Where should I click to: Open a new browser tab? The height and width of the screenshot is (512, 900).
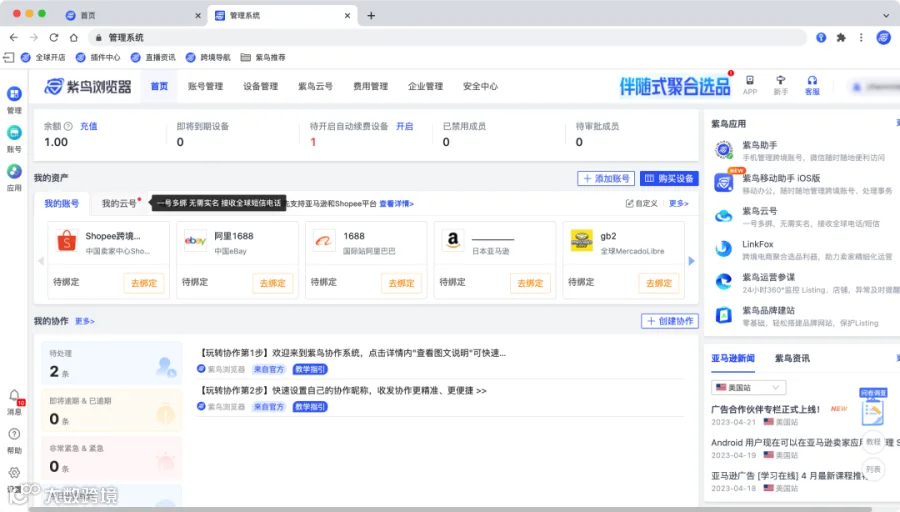pos(371,15)
